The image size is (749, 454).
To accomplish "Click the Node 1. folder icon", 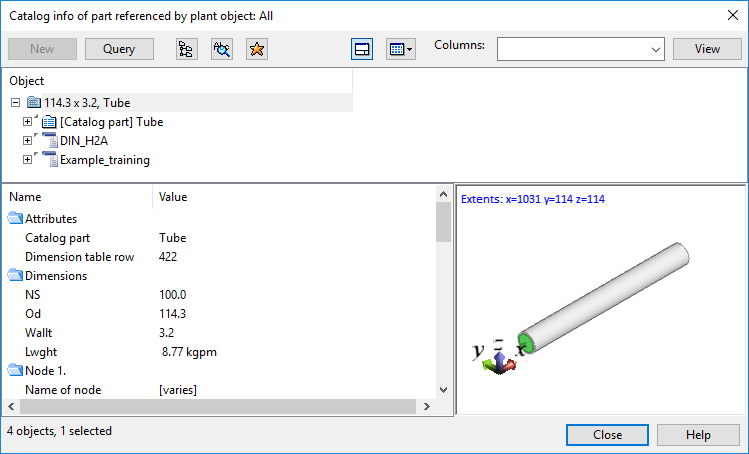I will [15, 371].
